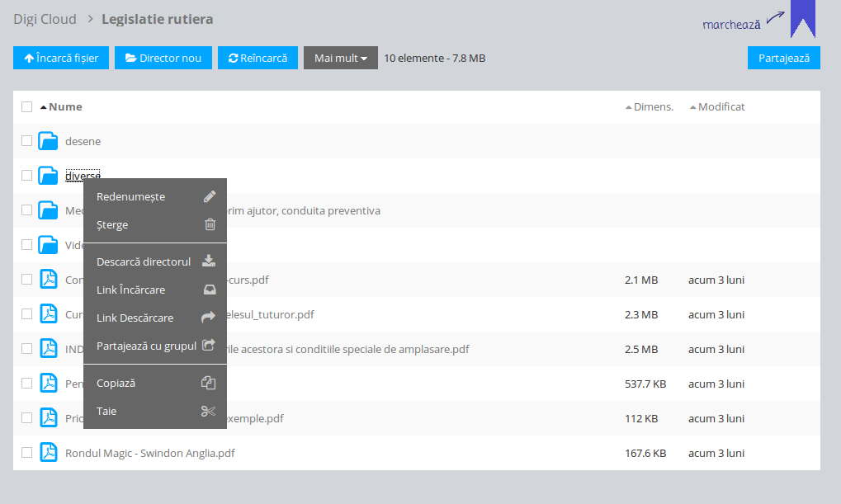Click the pencil icon next to Redenumește
The image size is (841, 504).
click(x=210, y=197)
